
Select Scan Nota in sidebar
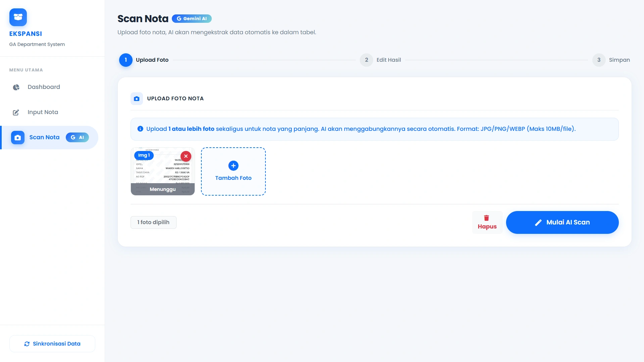(50, 138)
